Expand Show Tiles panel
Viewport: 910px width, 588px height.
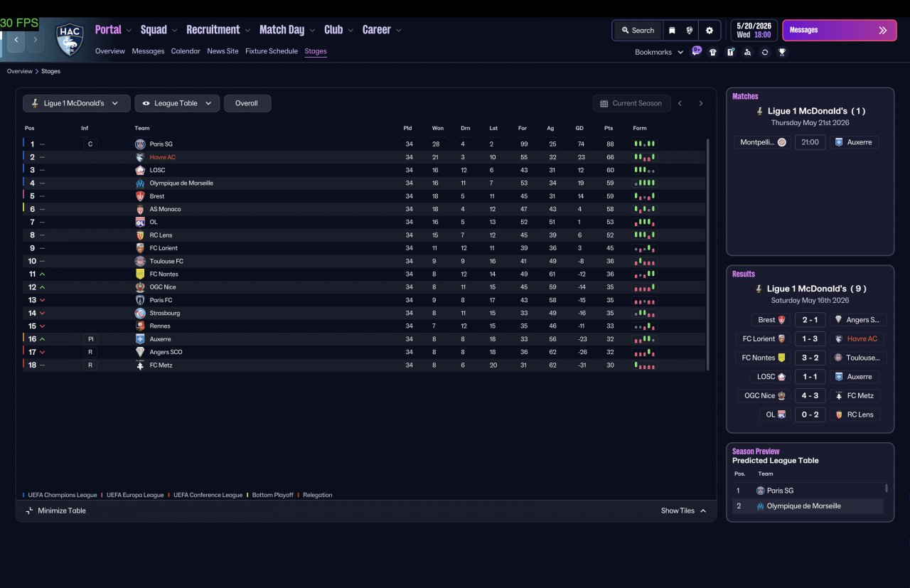(683, 511)
